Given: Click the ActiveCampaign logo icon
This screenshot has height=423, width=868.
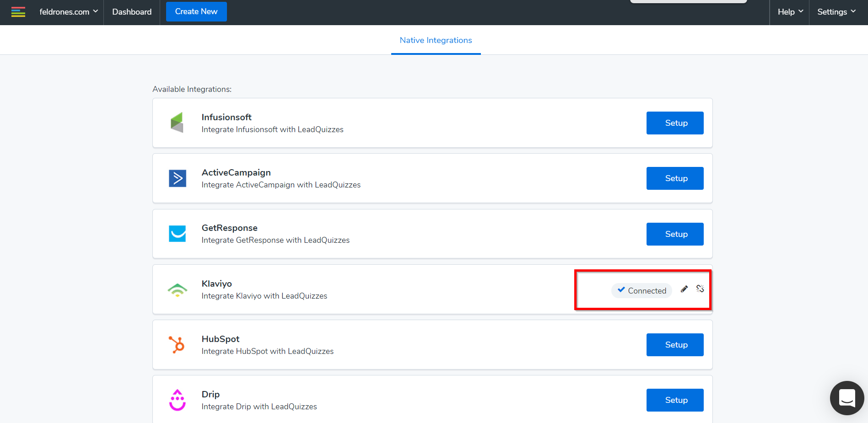Looking at the screenshot, I should click(178, 178).
